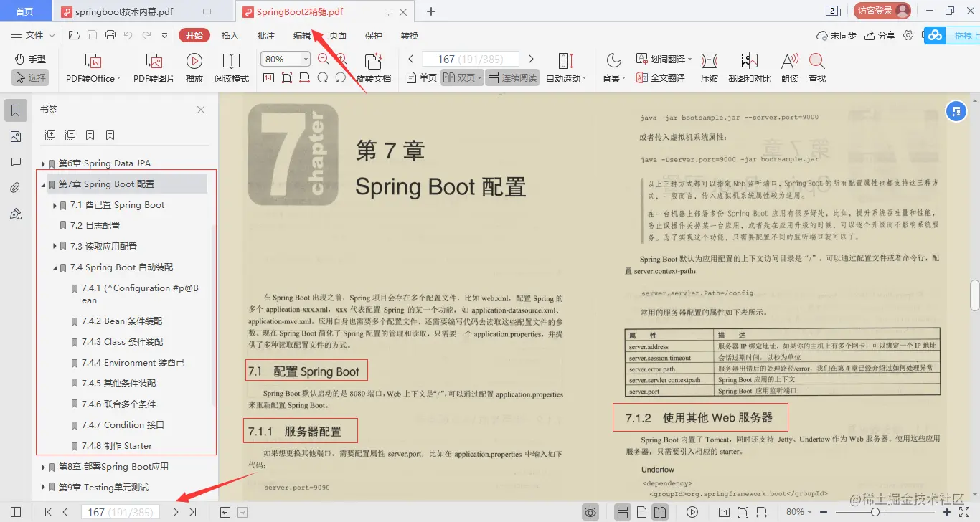Expand the 第6章 Spring Data JPA bookmark
The width and height of the screenshot is (980, 522).
click(44, 163)
